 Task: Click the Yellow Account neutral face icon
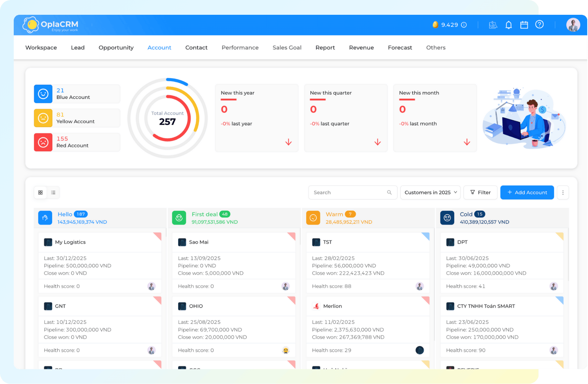(x=43, y=118)
